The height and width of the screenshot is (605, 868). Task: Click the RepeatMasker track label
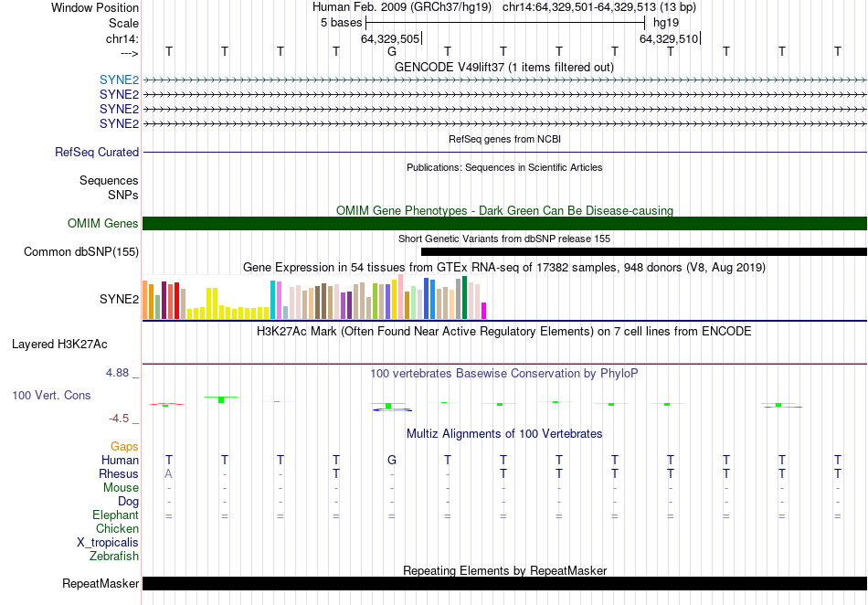click(101, 583)
